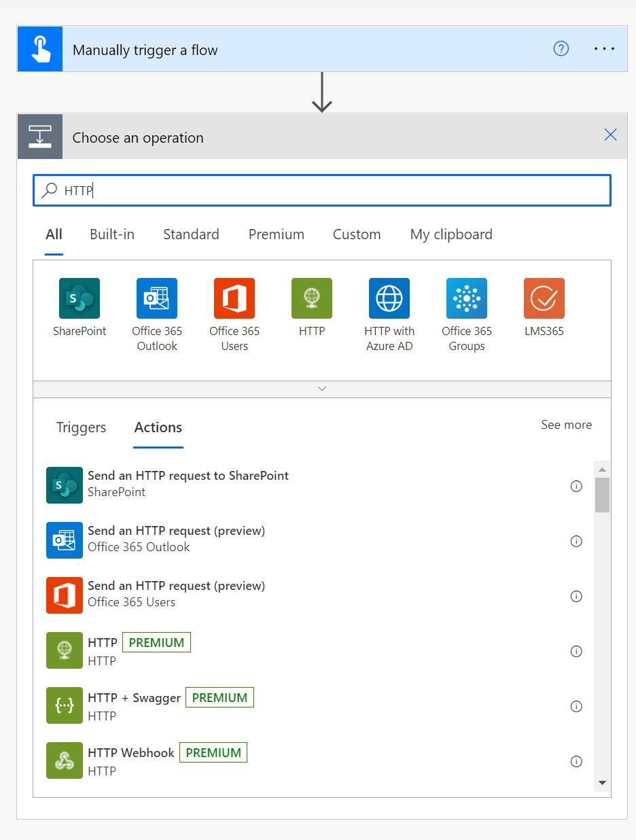
Task: Click the Choose an operation header icon
Action: [x=40, y=137]
